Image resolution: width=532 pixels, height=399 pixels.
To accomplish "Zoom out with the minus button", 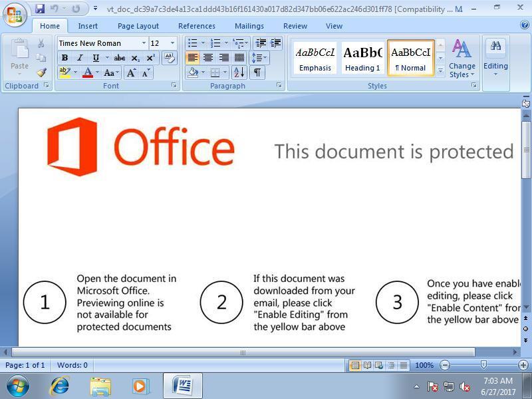I will pyautogui.click(x=445, y=365).
